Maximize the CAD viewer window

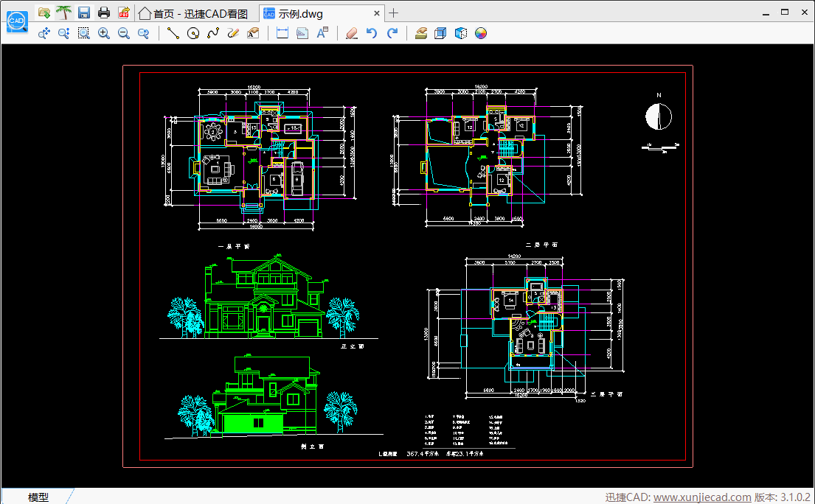tap(785, 12)
